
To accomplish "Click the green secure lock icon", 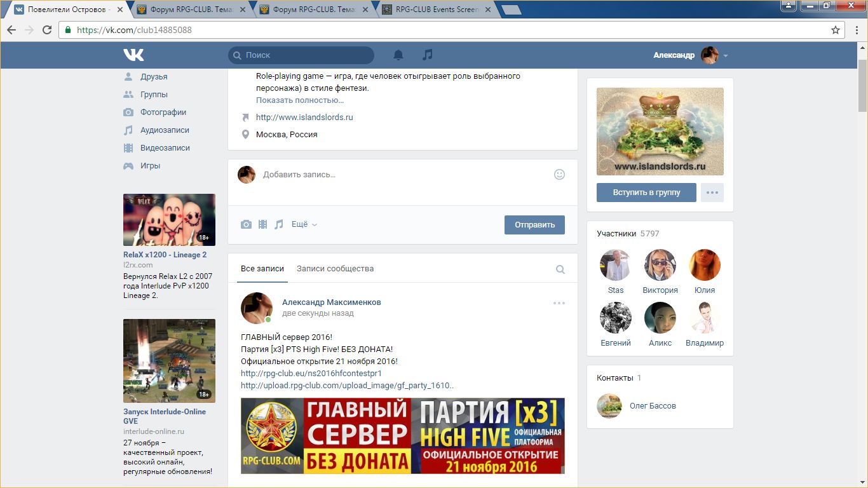I will pyautogui.click(x=68, y=30).
